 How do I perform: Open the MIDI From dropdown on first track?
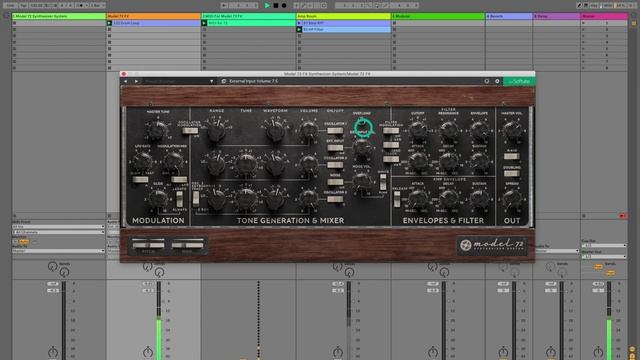[58, 227]
